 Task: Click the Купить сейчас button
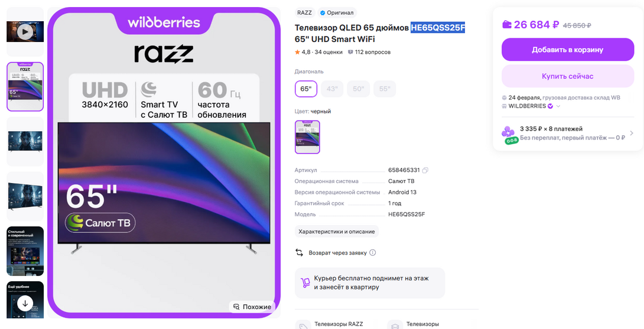point(568,76)
